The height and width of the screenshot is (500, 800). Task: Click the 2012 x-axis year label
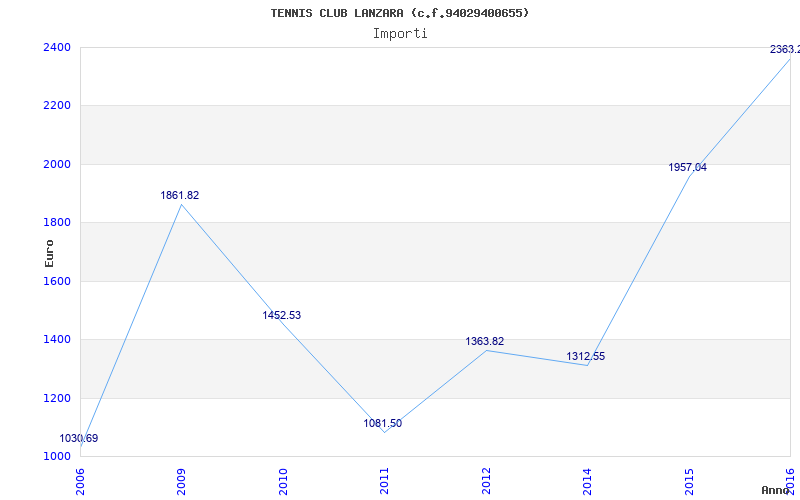(x=486, y=481)
